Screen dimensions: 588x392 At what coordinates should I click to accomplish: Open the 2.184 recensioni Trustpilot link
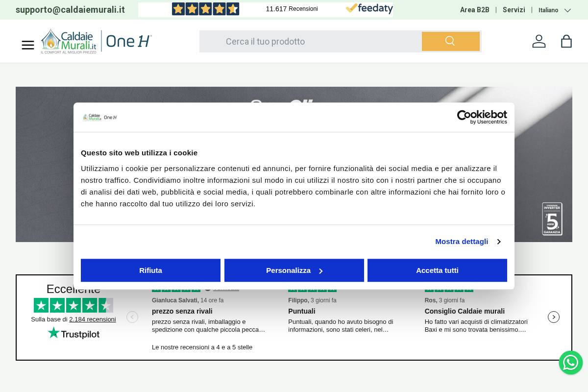pos(93,319)
